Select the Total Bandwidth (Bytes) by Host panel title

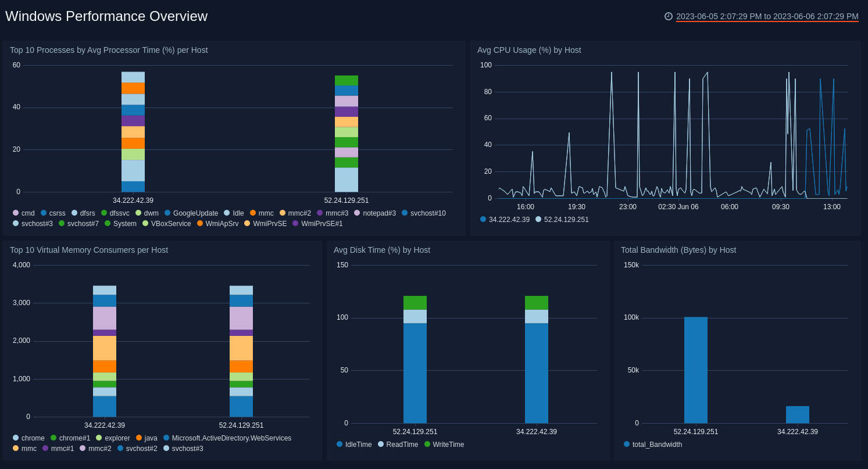click(678, 250)
